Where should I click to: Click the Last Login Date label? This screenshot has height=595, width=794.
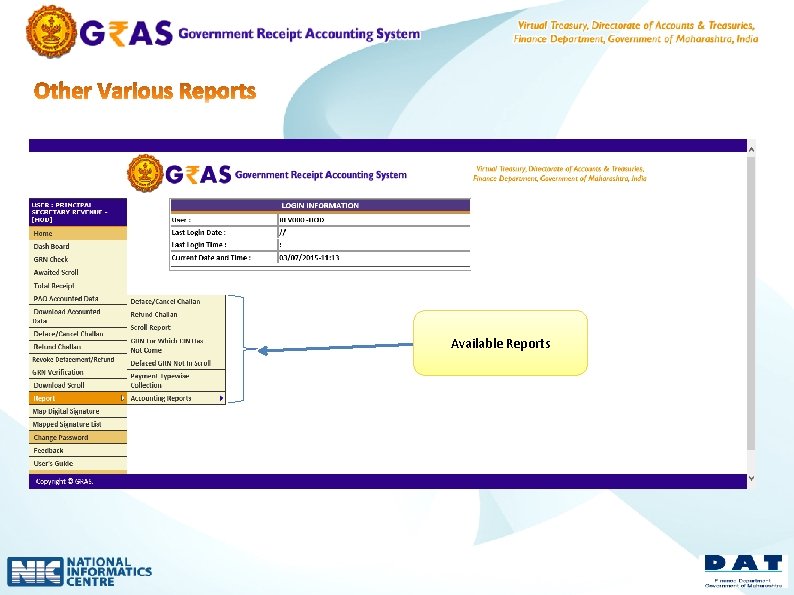click(x=198, y=232)
